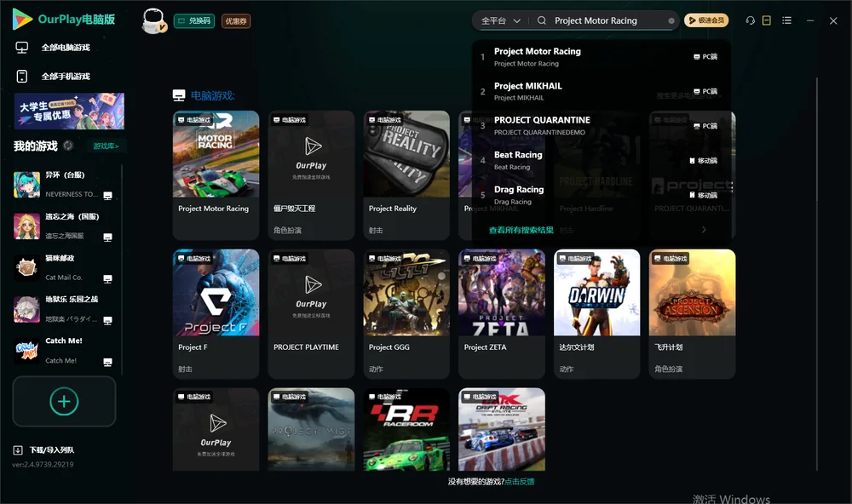Click the 大学生专属优惠 banner
The image size is (852, 504).
click(69, 112)
